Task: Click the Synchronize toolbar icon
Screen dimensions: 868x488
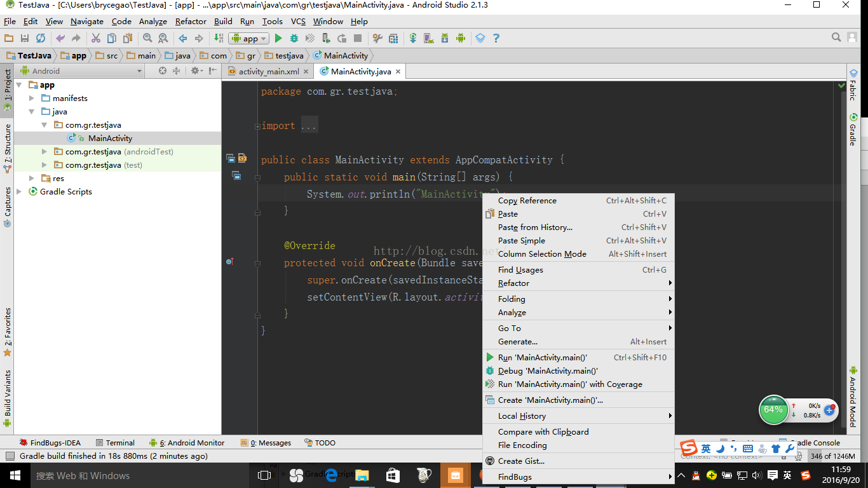Action: click(41, 38)
